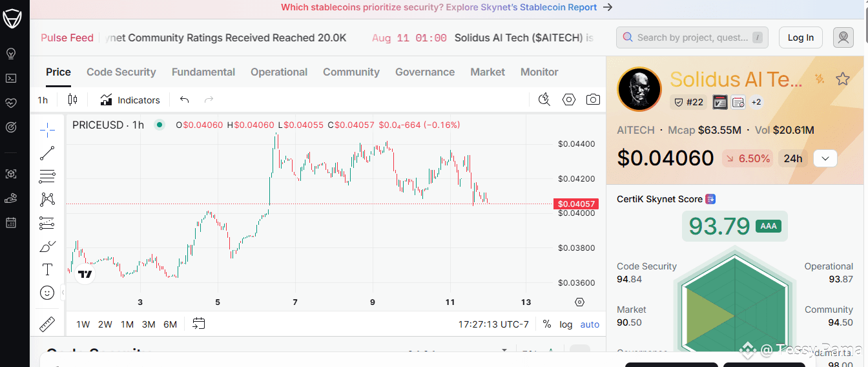The width and height of the screenshot is (868, 367).
Task: Set chart range to 1M
Action: (127, 324)
